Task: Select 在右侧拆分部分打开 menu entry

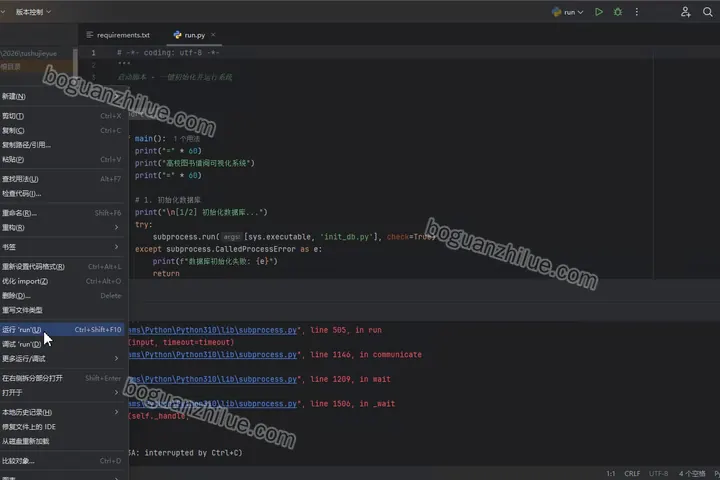Action: [x=62, y=378]
